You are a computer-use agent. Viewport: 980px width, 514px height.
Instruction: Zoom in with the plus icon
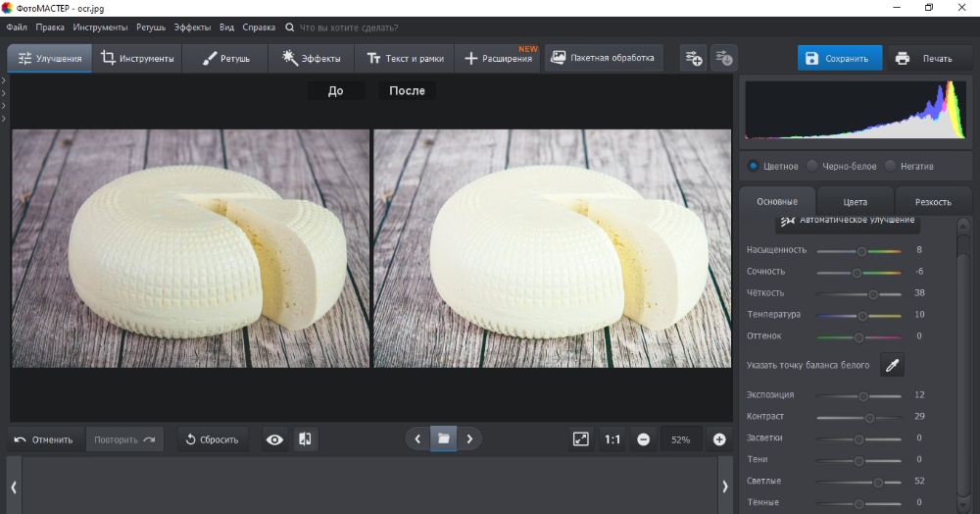pyautogui.click(x=719, y=439)
